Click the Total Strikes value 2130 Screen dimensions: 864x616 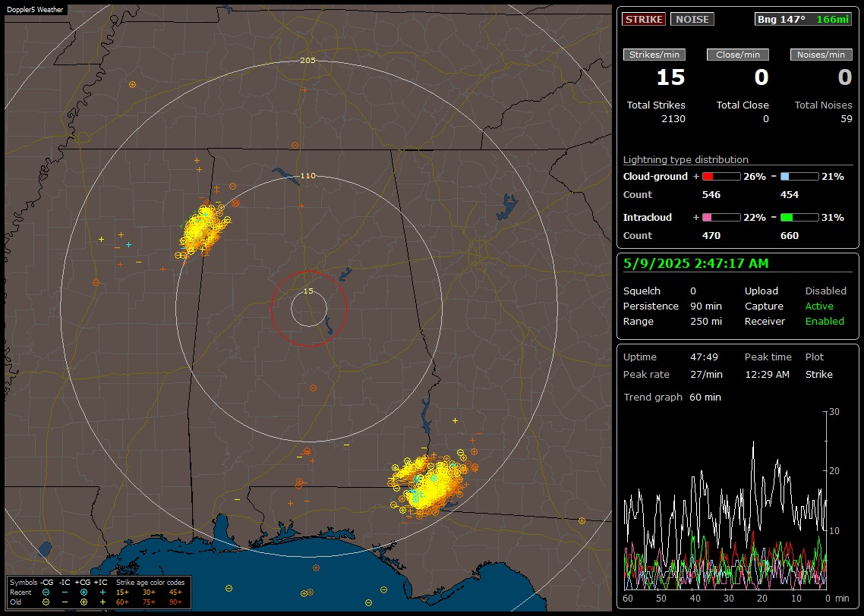point(673,119)
